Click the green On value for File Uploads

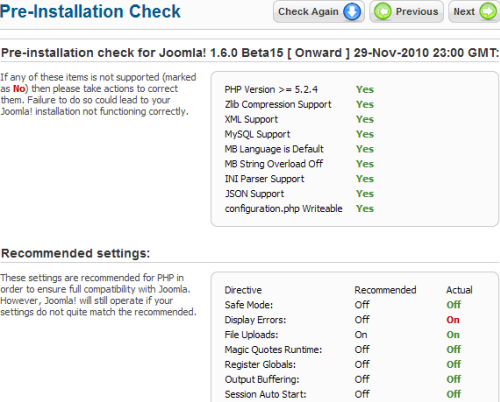click(453, 335)
